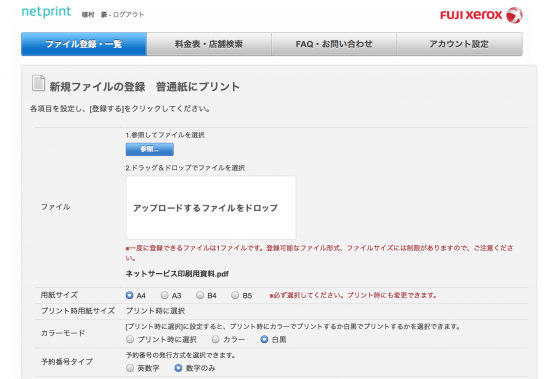Click the blue 参照... browse button
The width and height of the screenshot is (550, 379).
[150, 149]
